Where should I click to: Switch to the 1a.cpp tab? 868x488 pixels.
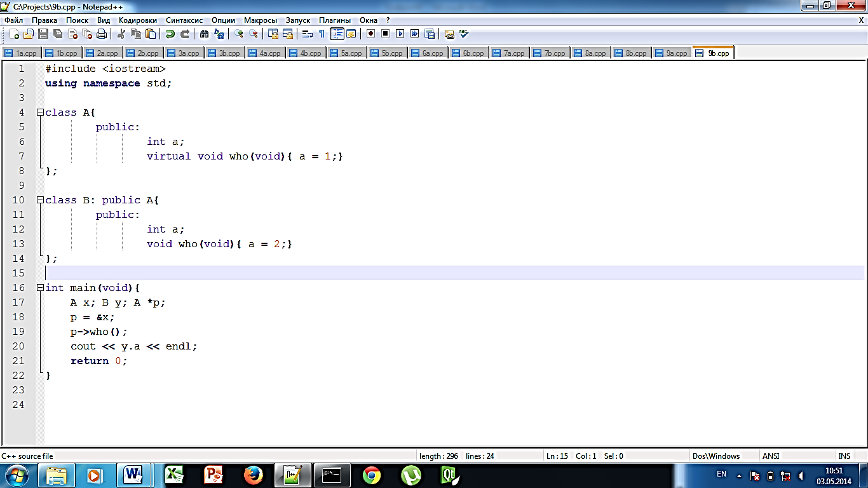[x=21, y=53]
